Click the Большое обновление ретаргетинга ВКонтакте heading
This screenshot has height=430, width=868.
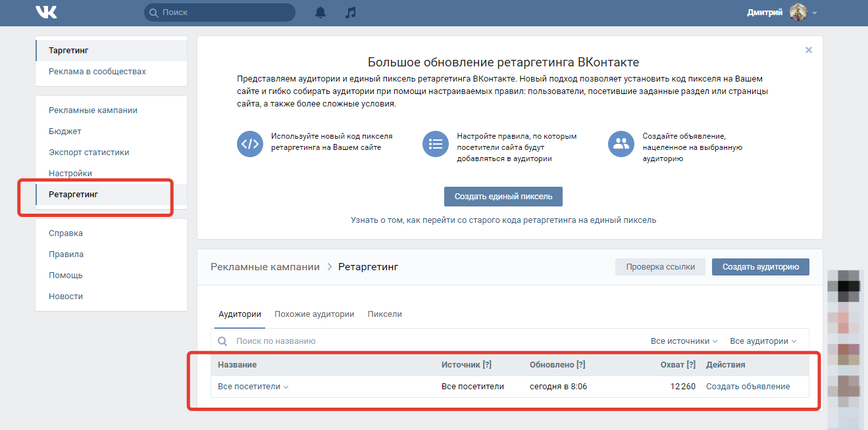click(503, 62)
